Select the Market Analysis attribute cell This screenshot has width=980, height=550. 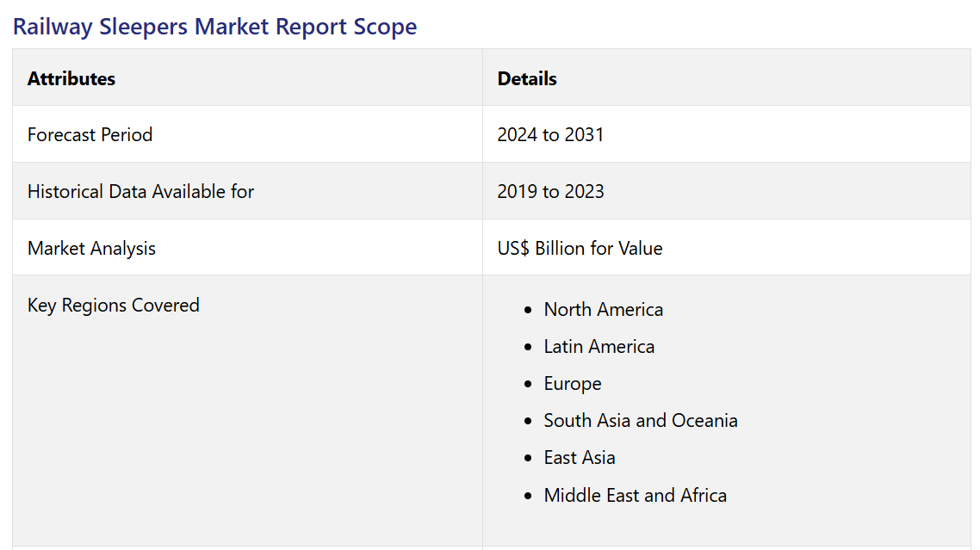pos(91,248)
